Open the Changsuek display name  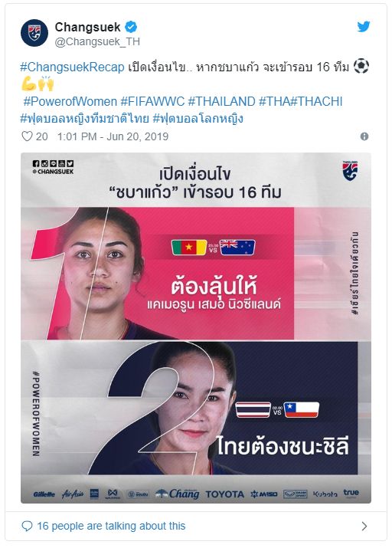87,27
